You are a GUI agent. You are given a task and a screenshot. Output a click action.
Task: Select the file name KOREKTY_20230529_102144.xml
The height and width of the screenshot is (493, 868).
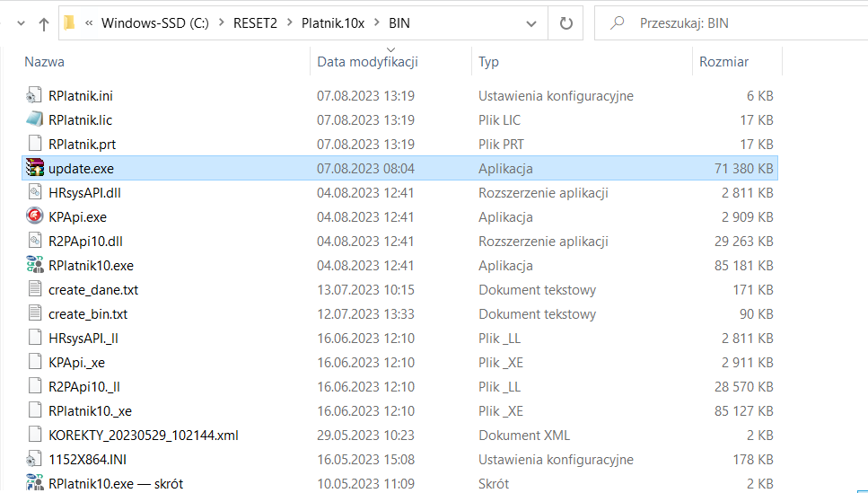click(x=144, y=436)
